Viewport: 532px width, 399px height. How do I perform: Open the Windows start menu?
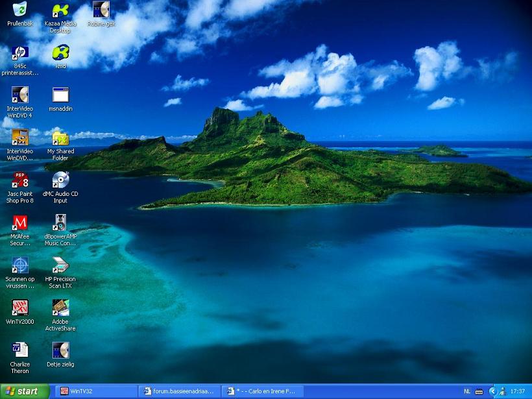(25, 391)
